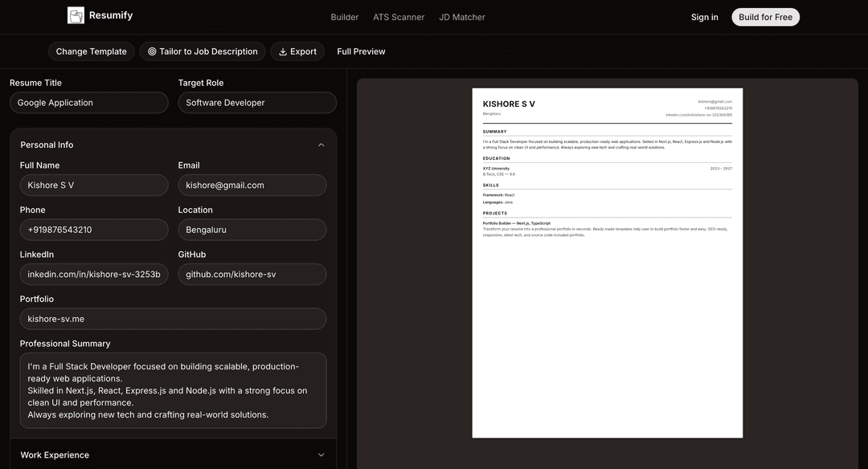Open the ATS Scanner page
The width and height of the screenshot is (868, 469).
[399, 17]
